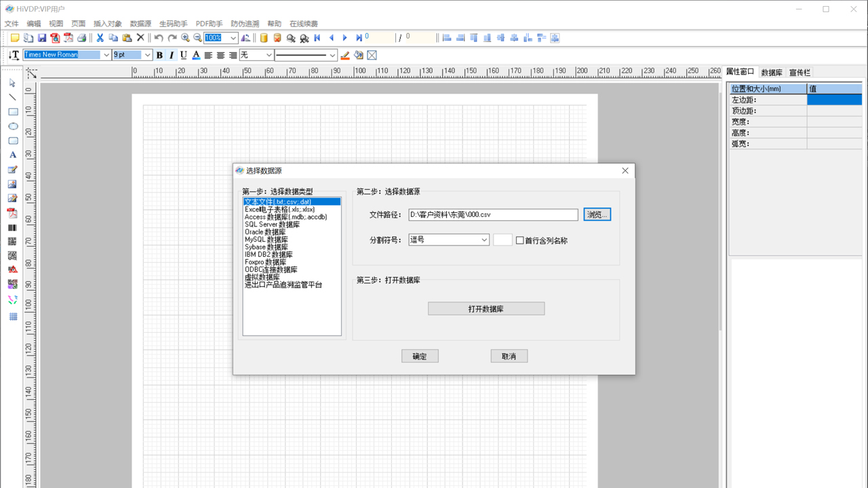This screenshot has height=488, width=868.
Task: Click the 浏览... browse button
Action: pyautogui.click(x=597, y=215)
